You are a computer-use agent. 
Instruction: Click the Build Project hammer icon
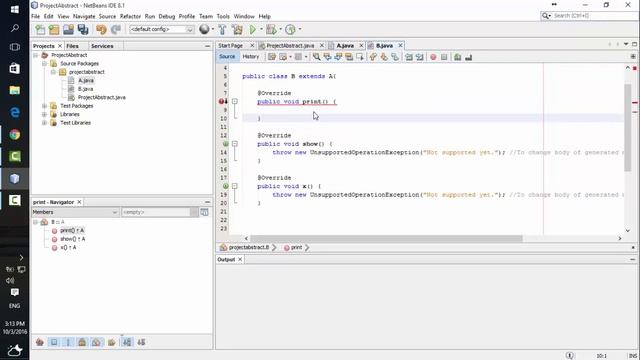[222, 29]
